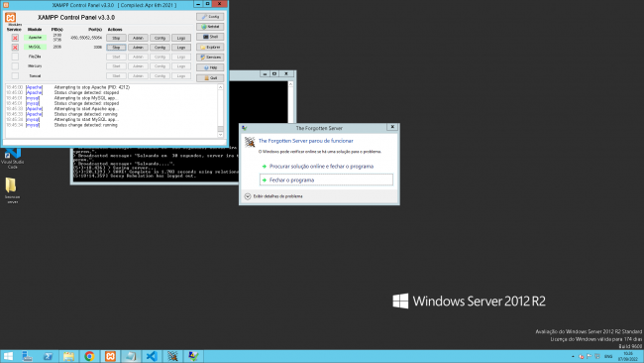Screen dimensions: 644x363
Task: Switch to Forgotten Server taskbar icon
Action: pyautogui.click(x=172, y=356)
